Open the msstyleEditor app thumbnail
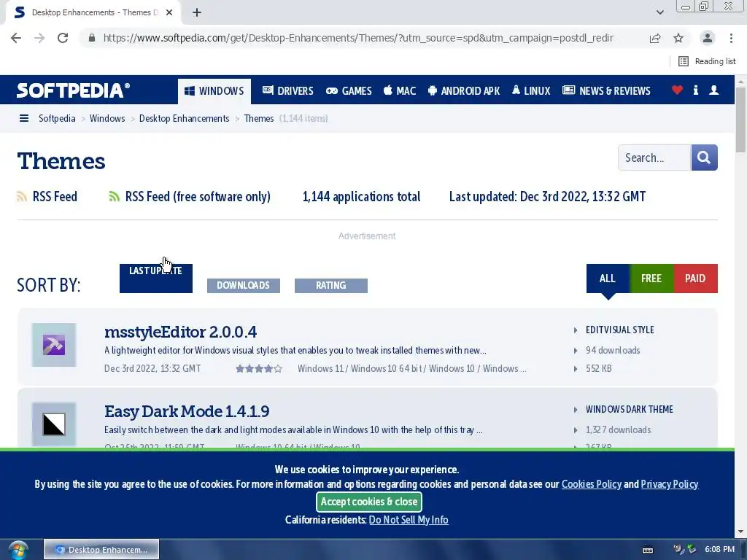The width and height of the screenshot is (747, 560). click(54, 345)
